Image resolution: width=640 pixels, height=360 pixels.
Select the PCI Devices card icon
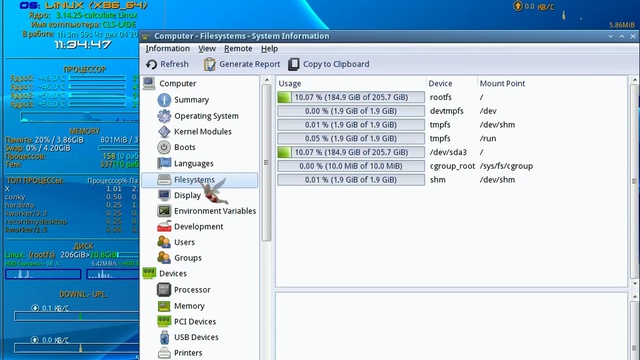[x=164, y=322]
